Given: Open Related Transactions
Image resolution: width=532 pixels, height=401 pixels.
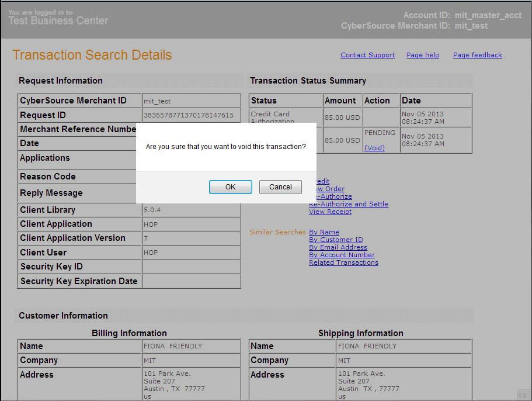Looking at the screenshot, I should click(x=343, y=262).
